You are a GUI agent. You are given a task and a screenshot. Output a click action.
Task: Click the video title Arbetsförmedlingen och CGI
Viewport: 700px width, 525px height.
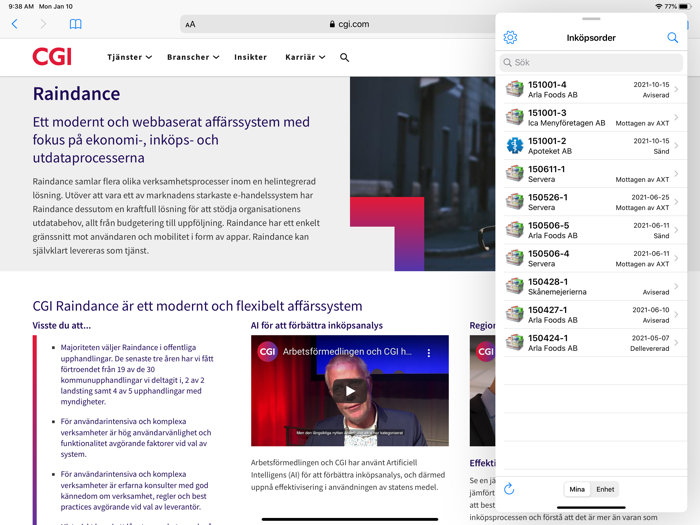[x=347, y=352]
